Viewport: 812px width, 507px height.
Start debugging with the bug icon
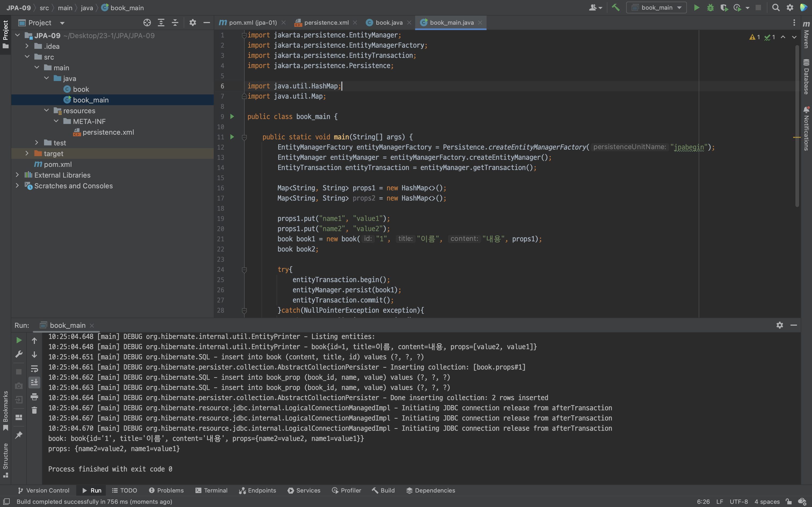coord(710,8)
